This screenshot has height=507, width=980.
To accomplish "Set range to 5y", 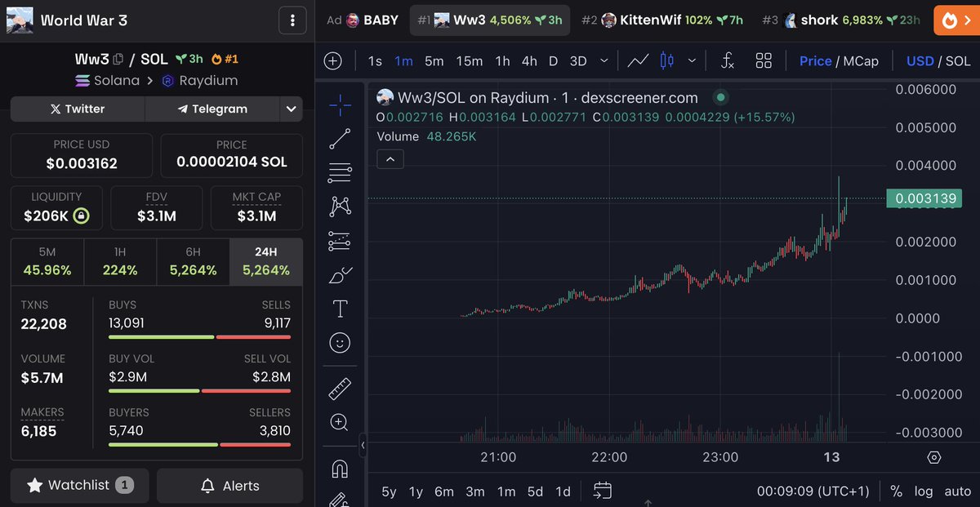I will [x=389, y=491].
